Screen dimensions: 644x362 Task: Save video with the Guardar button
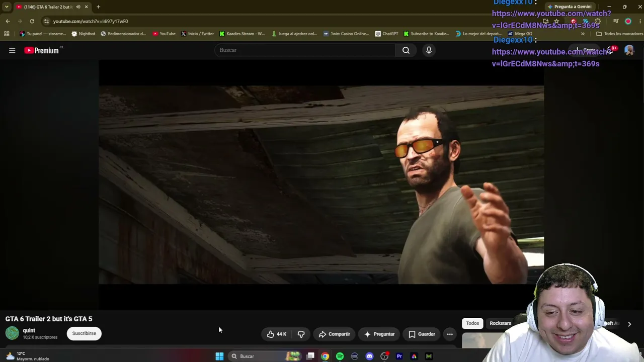(422, 334)
